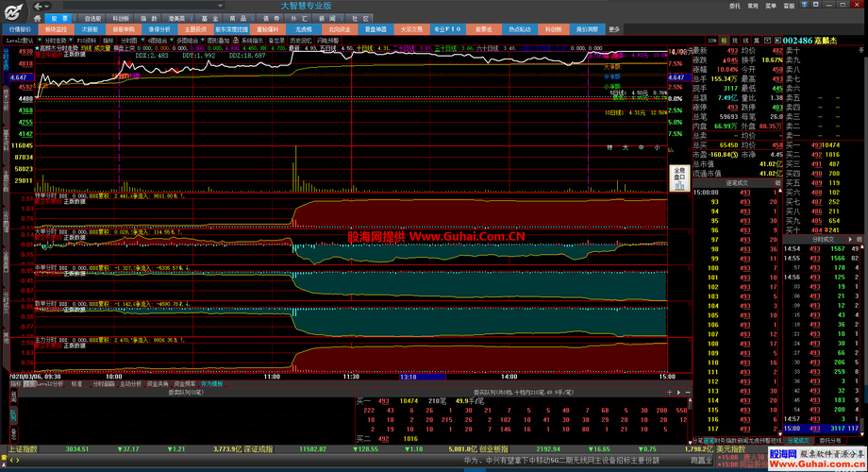This screenshot has width=868, height=472.
Task: Open the 龙虎榜 button
Action: (304, 29)
